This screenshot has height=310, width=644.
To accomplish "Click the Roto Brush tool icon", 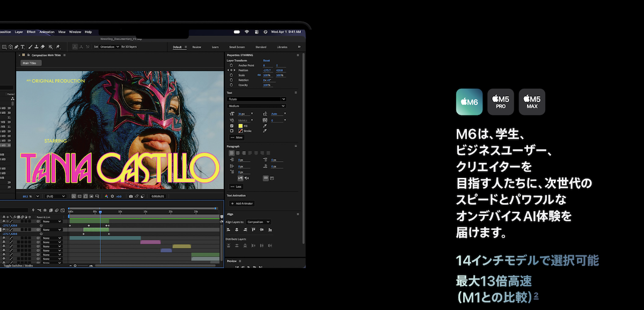I will [x=50, y=47].
